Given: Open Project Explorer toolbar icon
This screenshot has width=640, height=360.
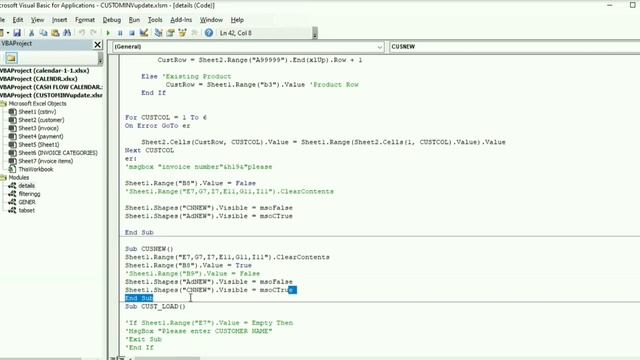Looking at the screenshot, I should [x=158, y=33].
